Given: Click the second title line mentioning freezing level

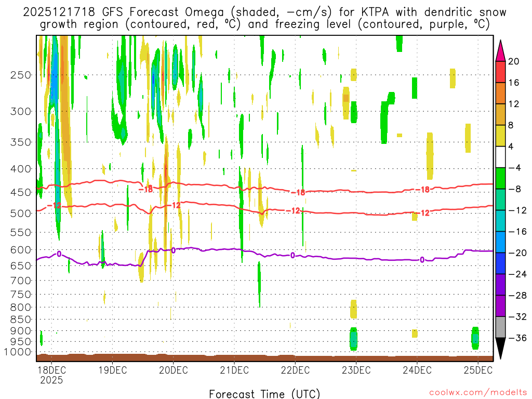Looking at the screenshot, I should 264,24.
